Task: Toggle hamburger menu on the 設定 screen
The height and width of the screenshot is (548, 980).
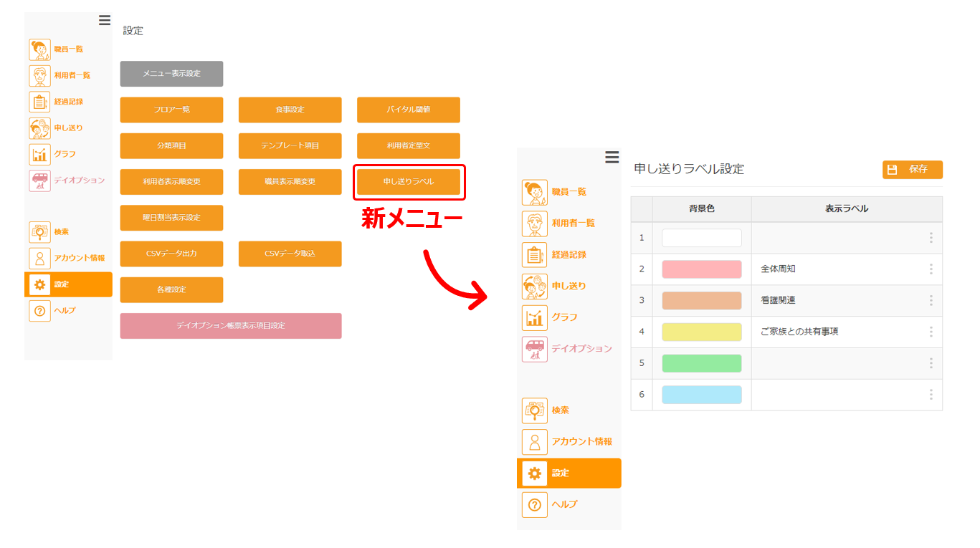Action: point(105,20)
